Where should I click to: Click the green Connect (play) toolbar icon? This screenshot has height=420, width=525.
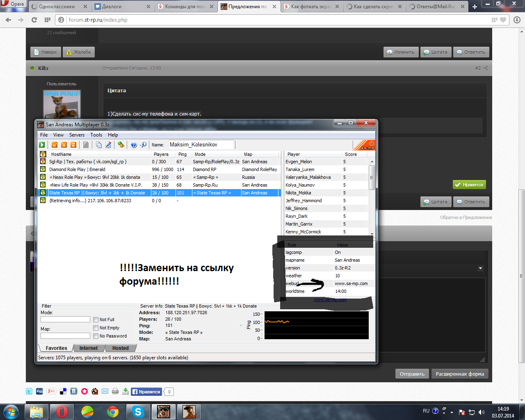click(x=42, y=145)
